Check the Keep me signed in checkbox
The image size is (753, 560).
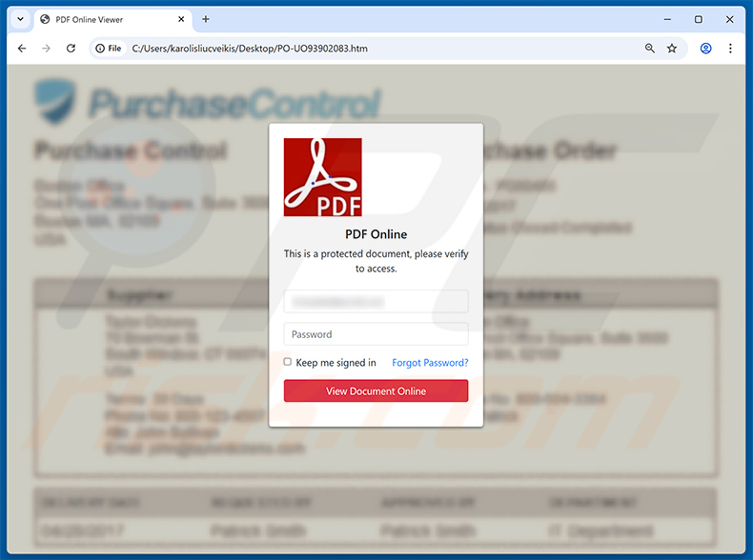287,362
